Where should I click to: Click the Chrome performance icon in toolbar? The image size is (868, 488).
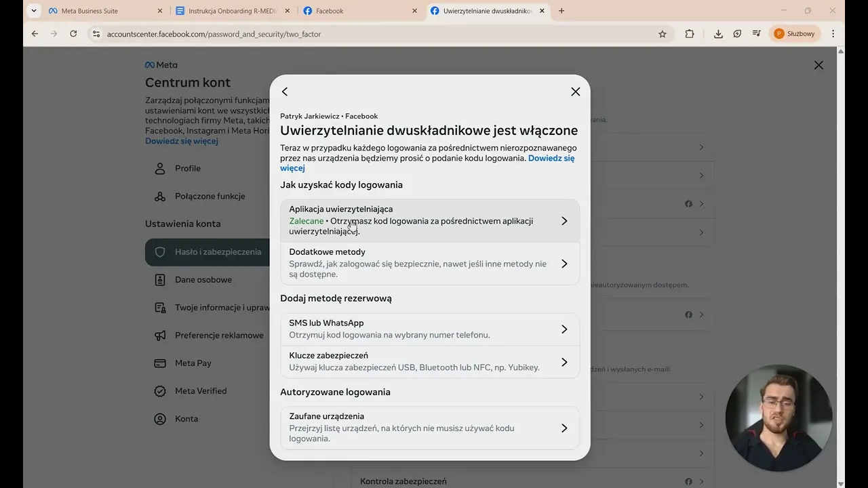[737, 34]
